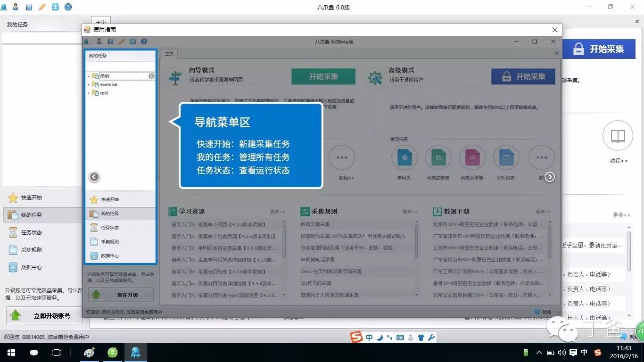Click the URL列表 learning task icon in guide
The image size is (644, 362).
click(x=506, y=157)
